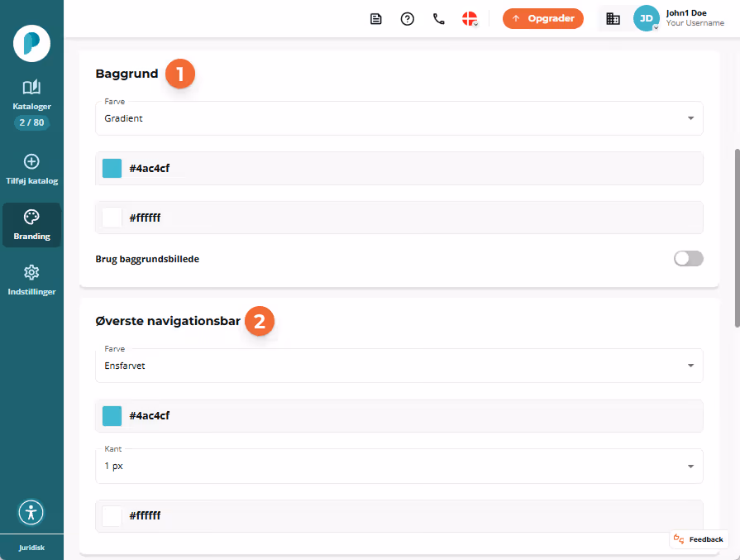
Task: Open Tilføj katalog in the sidebar
Action: pos(31,169)
